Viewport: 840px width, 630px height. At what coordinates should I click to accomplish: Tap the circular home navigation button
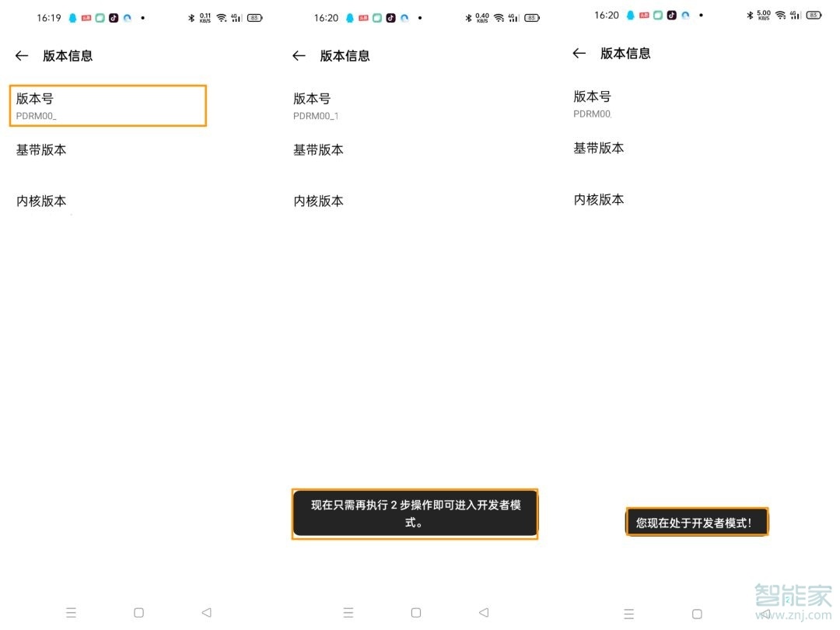(x=138, y=612)
